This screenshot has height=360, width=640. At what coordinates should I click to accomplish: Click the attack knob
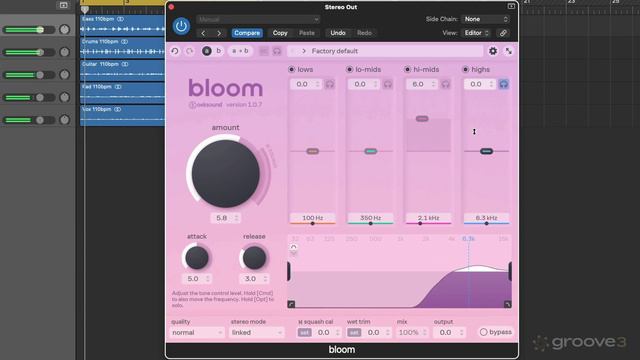coord(197,258)
